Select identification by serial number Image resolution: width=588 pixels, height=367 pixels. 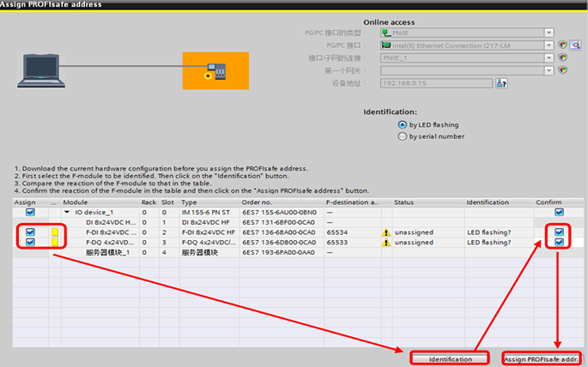(x=402, y=136)
